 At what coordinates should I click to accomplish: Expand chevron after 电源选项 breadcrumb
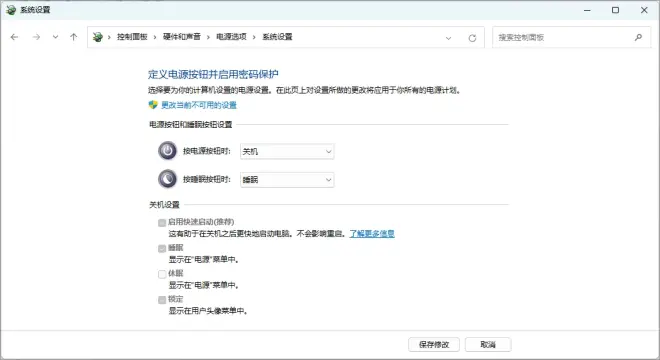click(254, 37)
